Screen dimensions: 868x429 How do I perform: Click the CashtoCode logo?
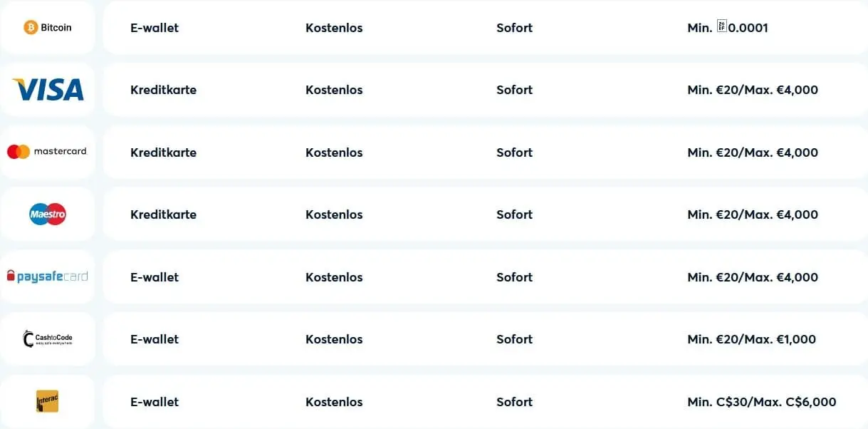tap(48, 339)
